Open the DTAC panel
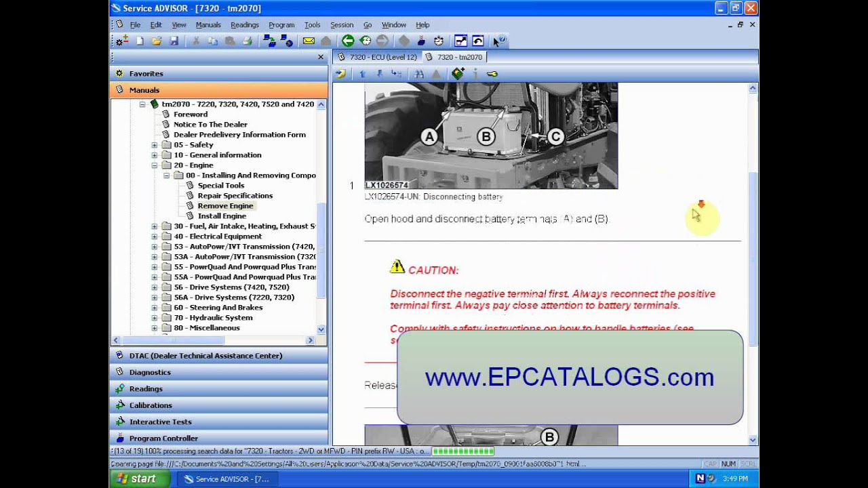Screen dimensions: 868x488 [x=218, y=356]
